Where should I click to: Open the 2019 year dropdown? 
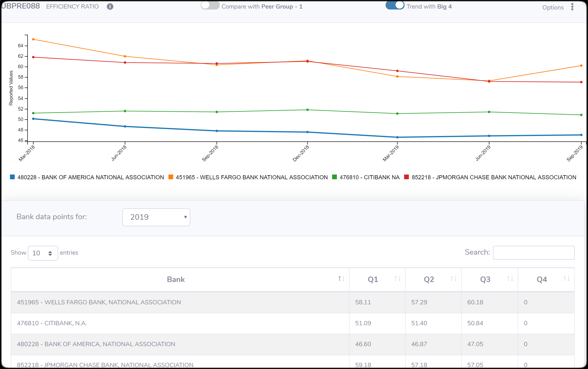[x=156, y=217]
